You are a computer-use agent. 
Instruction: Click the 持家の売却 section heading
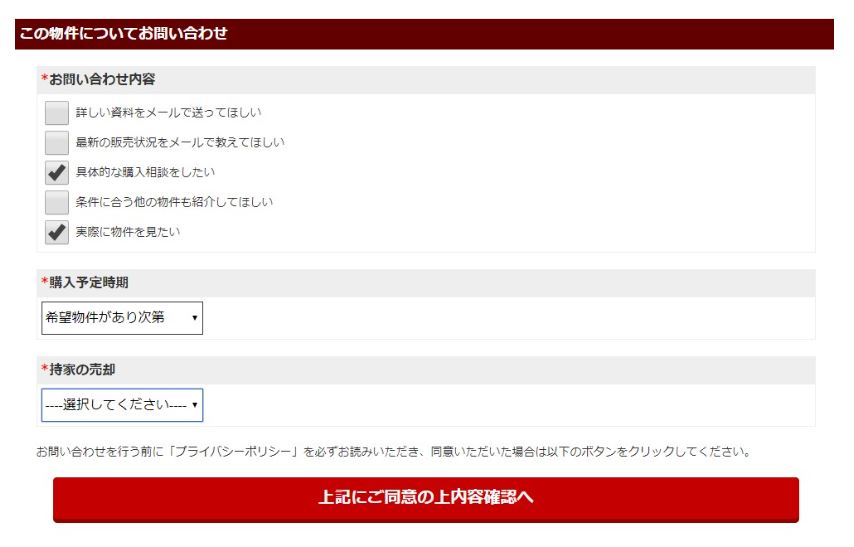click(x=82, y=369)
